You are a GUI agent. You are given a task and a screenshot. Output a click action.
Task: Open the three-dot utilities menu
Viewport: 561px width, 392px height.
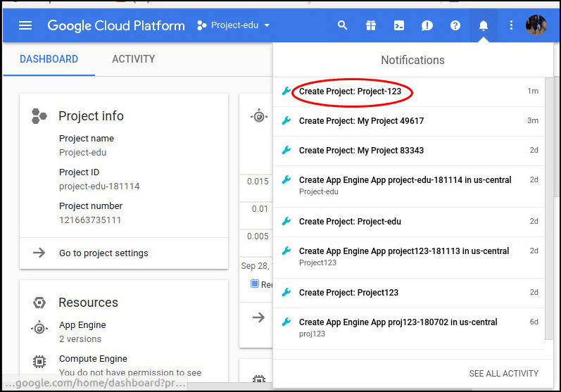click(511, 25)
